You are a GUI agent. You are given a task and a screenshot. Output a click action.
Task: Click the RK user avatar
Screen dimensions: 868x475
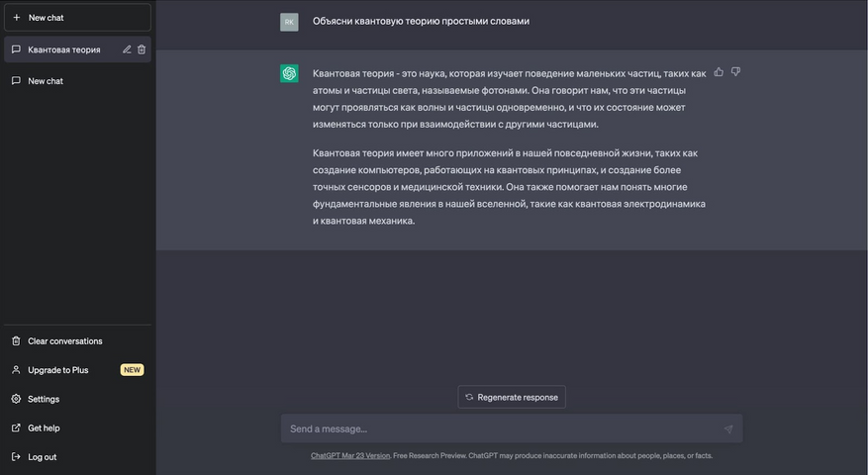[289, 22]
